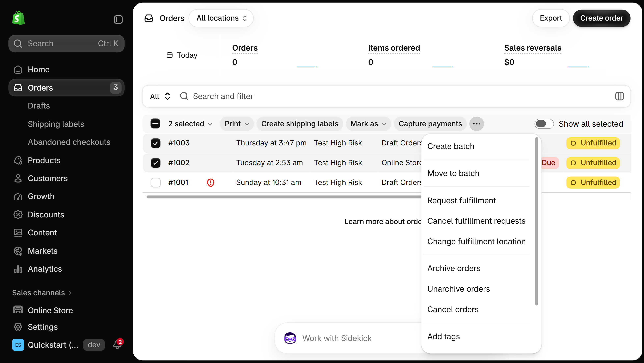Click the Create order button
Viewport: 644px width, 363px height.
(601, 18)
